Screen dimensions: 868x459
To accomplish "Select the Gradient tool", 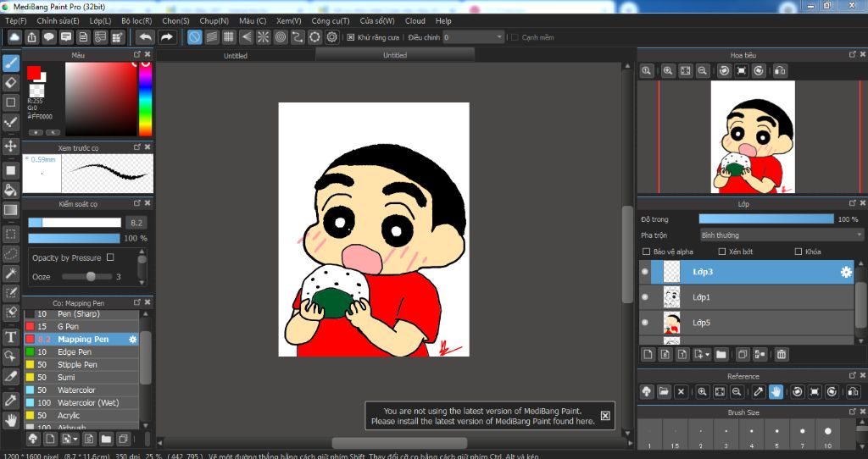I will [x=10, y=210].
